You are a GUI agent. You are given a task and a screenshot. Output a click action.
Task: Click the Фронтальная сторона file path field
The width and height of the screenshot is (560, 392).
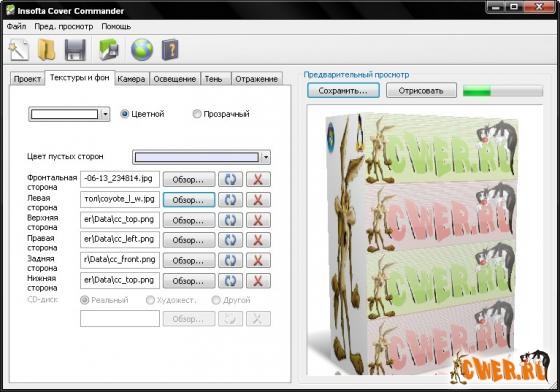[120, 179]
